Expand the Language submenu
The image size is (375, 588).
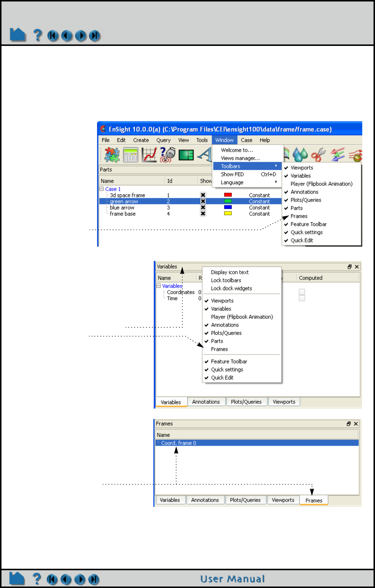pyautogui.click(x=247, y=182)
